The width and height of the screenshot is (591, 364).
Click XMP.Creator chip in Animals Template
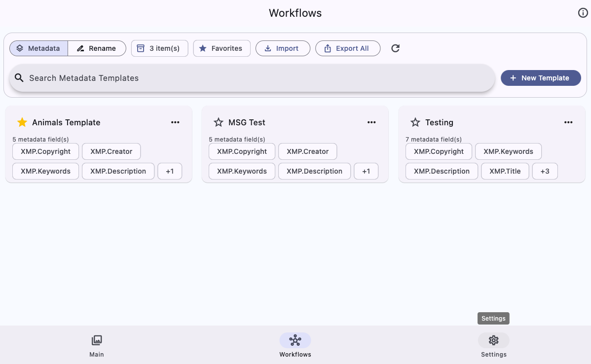coord(111,151)
